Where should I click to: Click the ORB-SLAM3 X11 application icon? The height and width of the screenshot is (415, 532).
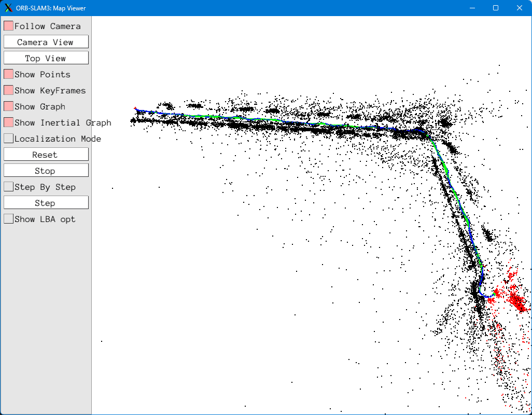[8, 8]
